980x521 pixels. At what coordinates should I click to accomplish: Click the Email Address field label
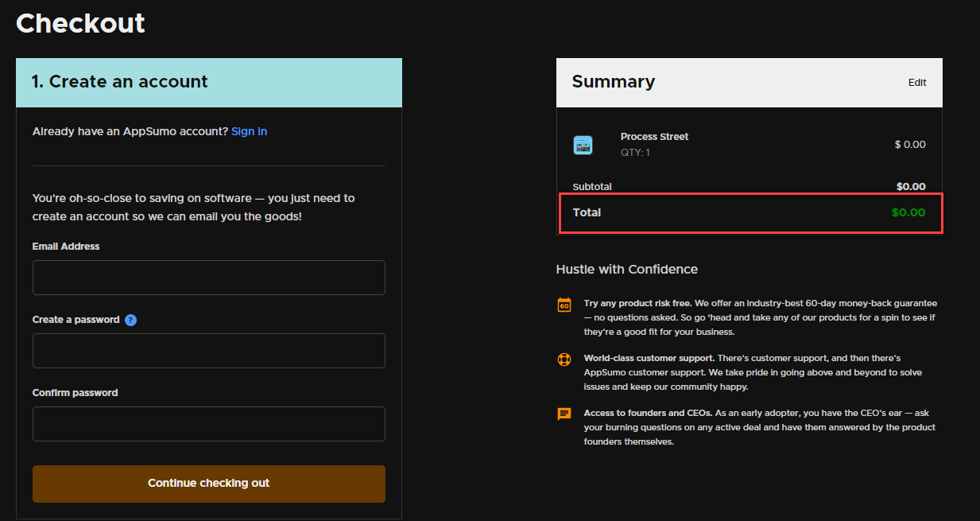[66, 247]
